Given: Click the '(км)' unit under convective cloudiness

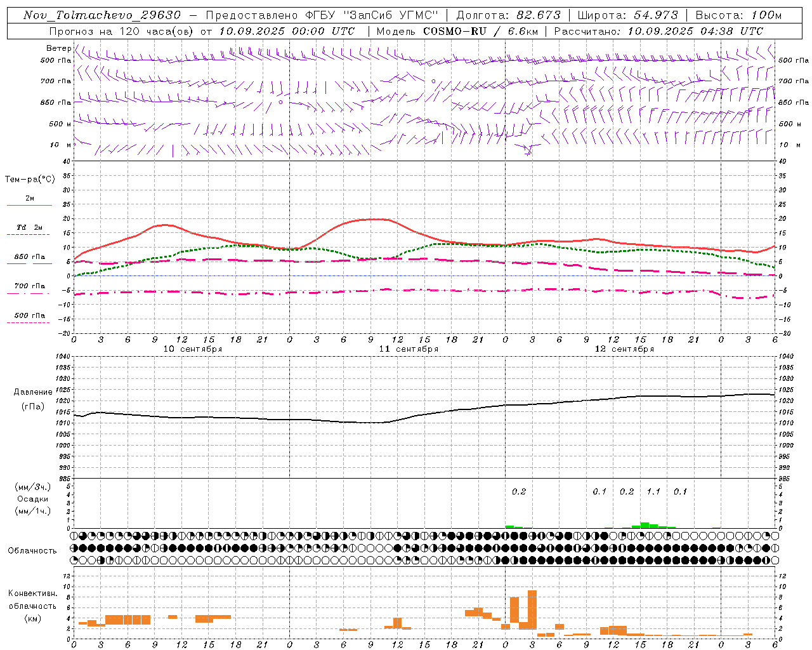Looking at the screenshot, I should pos(33,618).
